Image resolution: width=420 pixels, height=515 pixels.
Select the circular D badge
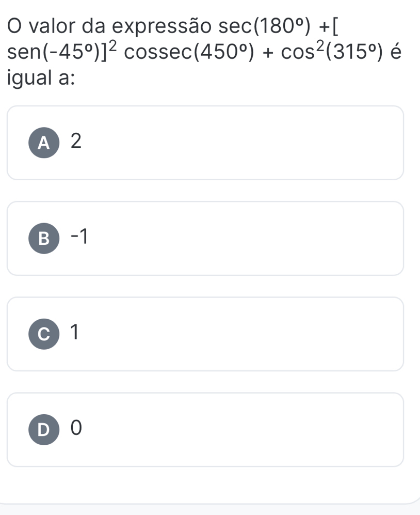44,429
